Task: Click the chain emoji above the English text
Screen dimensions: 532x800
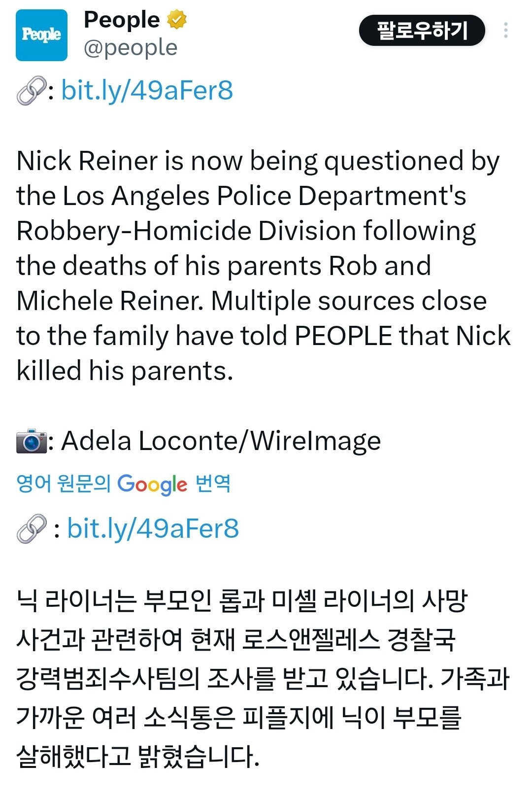Action: click(31, 91)
